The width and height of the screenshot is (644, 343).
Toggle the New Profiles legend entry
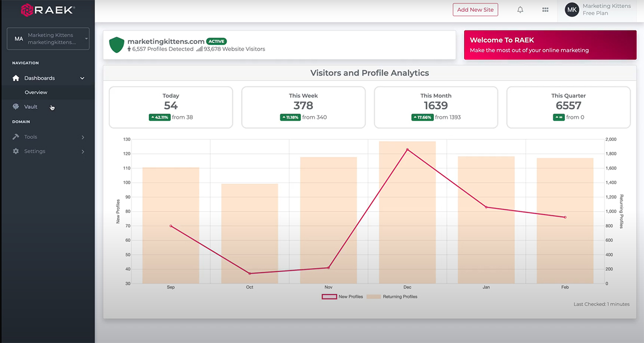342,296
